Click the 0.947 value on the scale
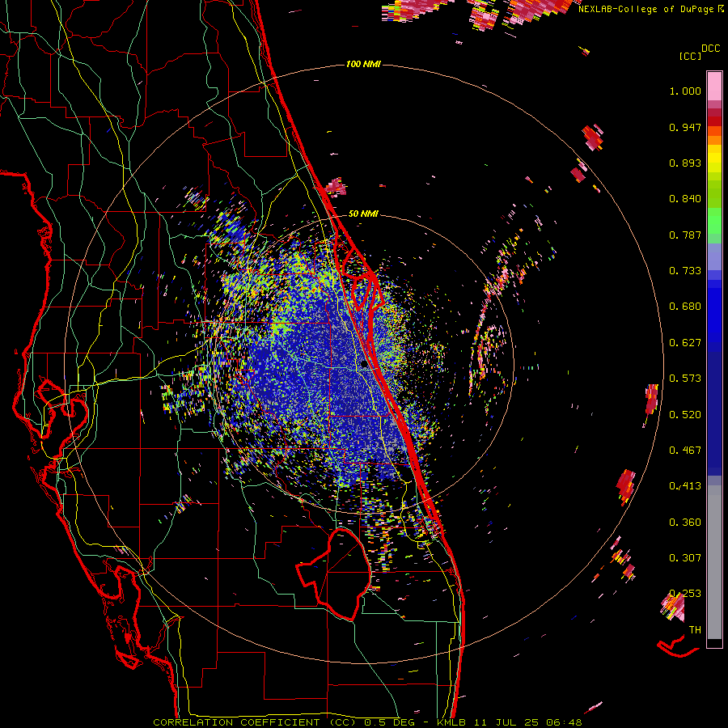The image size is (728, 728). [x=685, y=127]
